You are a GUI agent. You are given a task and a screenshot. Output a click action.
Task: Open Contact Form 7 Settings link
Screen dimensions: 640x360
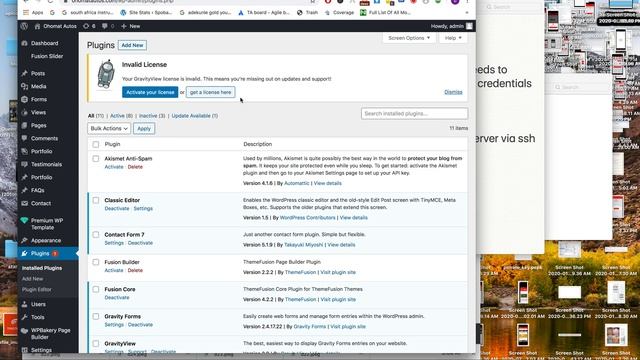tap(114, 243)
